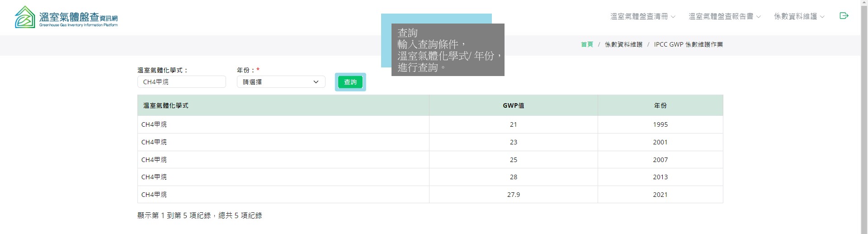Image resolution: width=868 pixels, height=234 pixels.
Task: Expand the 係數資料維護 menu
Action: (x=799, y=17)
